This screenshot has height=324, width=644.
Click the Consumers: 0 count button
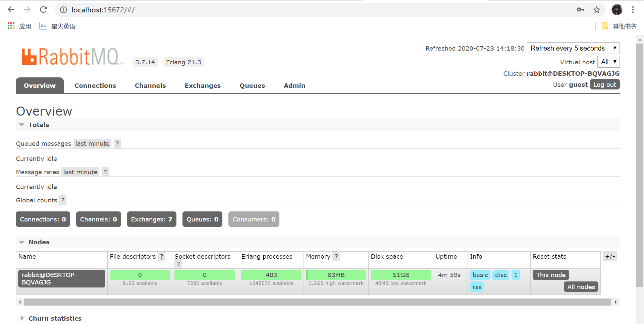254,219
